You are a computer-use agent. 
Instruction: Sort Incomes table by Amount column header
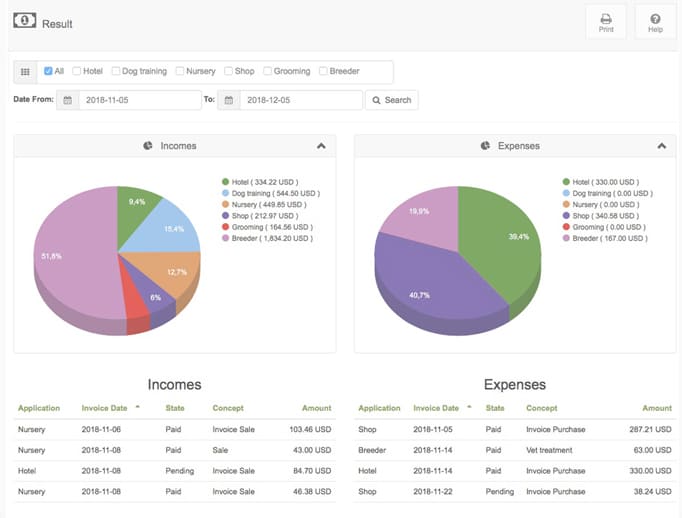click(316, 408)
